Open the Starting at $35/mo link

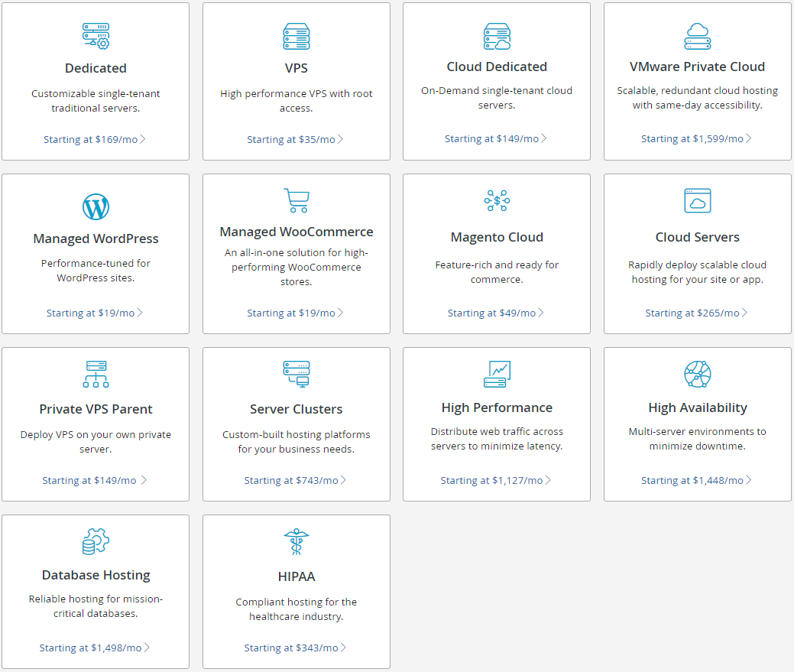coord(295,139)
